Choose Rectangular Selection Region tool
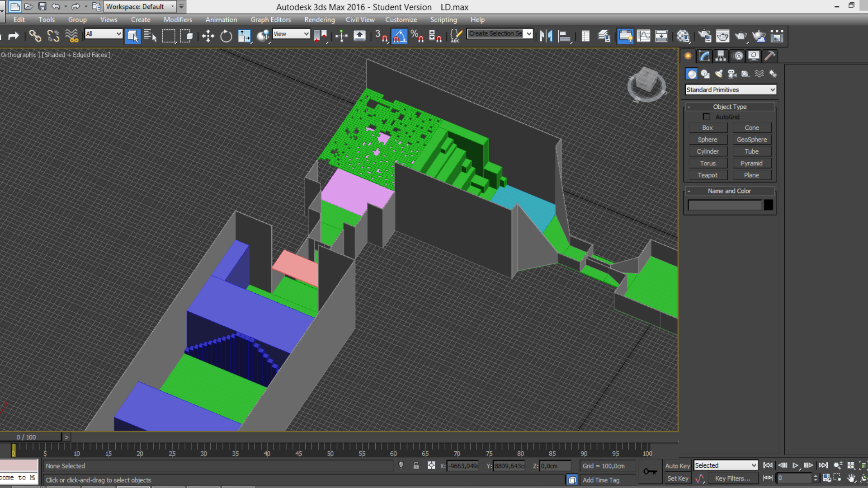 [169, 36]
